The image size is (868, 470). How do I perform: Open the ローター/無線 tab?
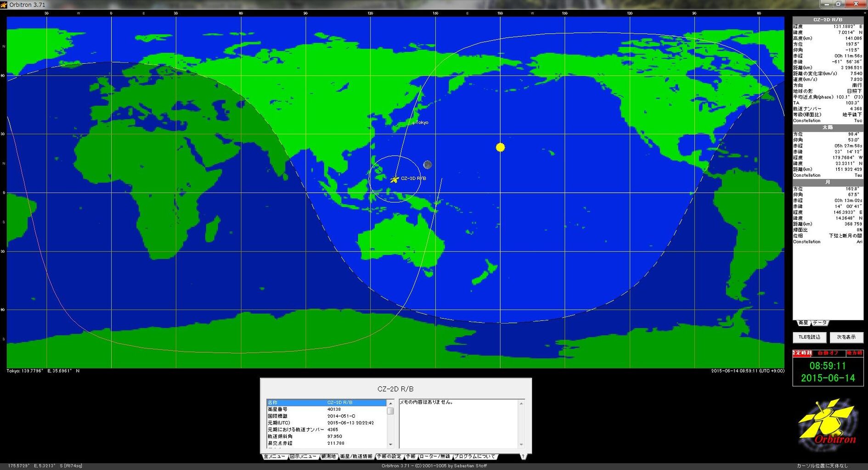pos(435,457)
